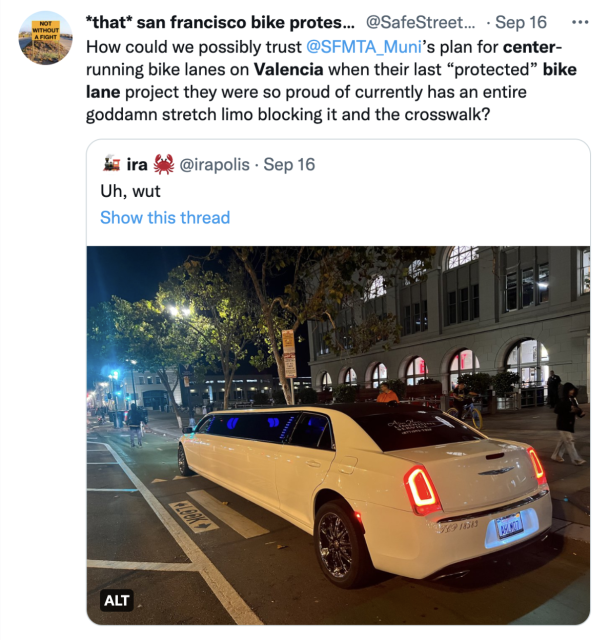The width and height of the screenshot is (609, 640).
Task: Click the quoted text 'Uh, wut'
Action: [130, 190]
